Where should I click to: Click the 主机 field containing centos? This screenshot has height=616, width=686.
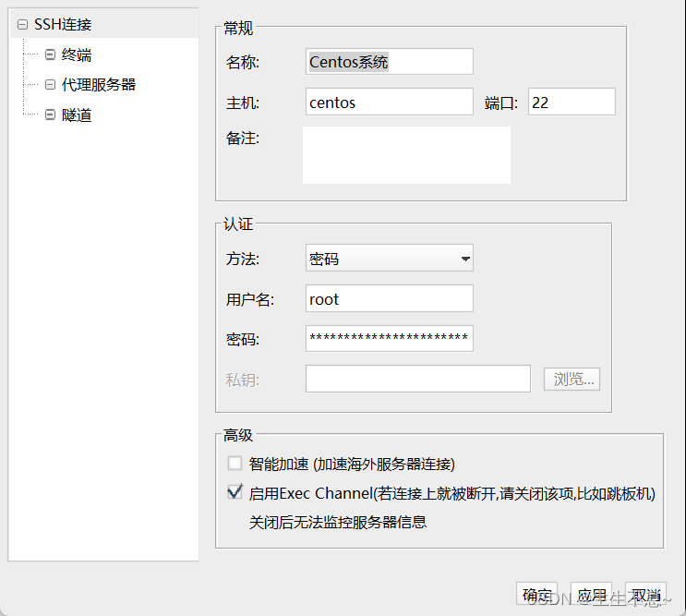point(390,102)
